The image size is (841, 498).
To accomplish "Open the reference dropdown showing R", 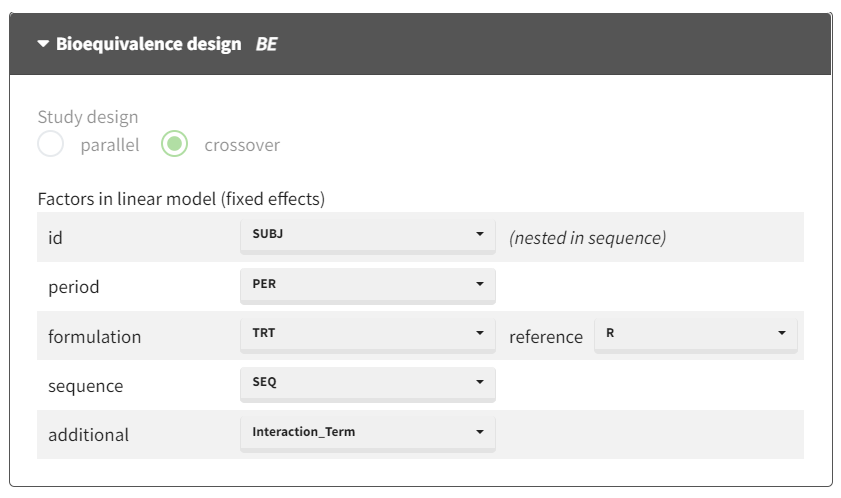I will pyautogui.click(x=695, y=334).
